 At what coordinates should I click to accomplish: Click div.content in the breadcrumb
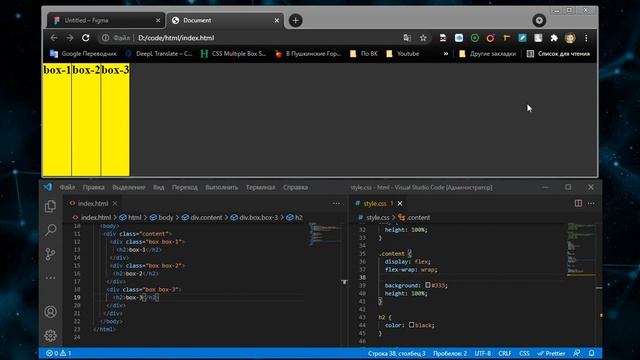click(202, 218)
